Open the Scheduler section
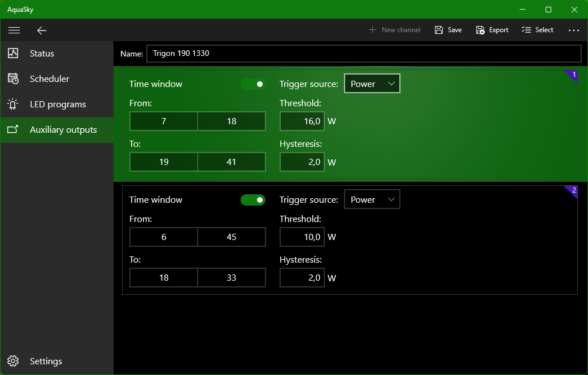588x375 pixels. coord(49,79)
